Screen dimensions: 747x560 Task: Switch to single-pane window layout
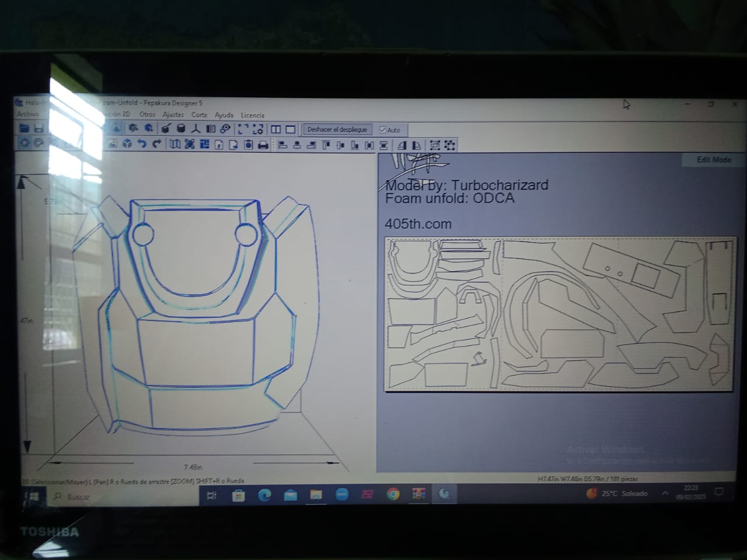(290, 129)
